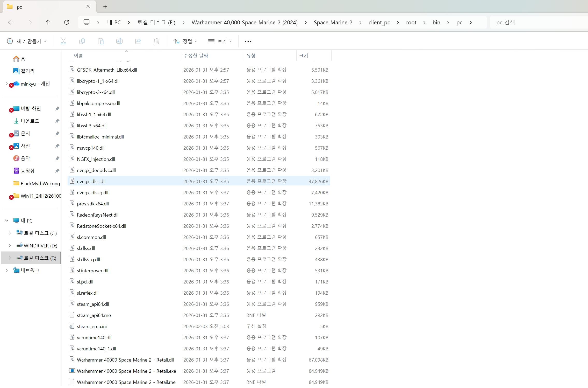Viewport: 588px width, 388px height.
Task: Go up one folder level
Action: coord(48,22)
